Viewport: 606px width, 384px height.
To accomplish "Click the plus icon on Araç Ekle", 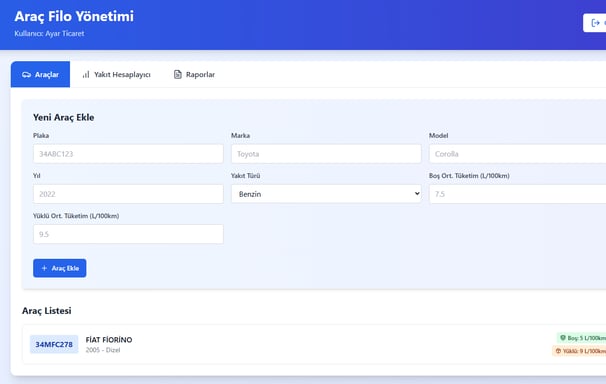I will point(44,268).
